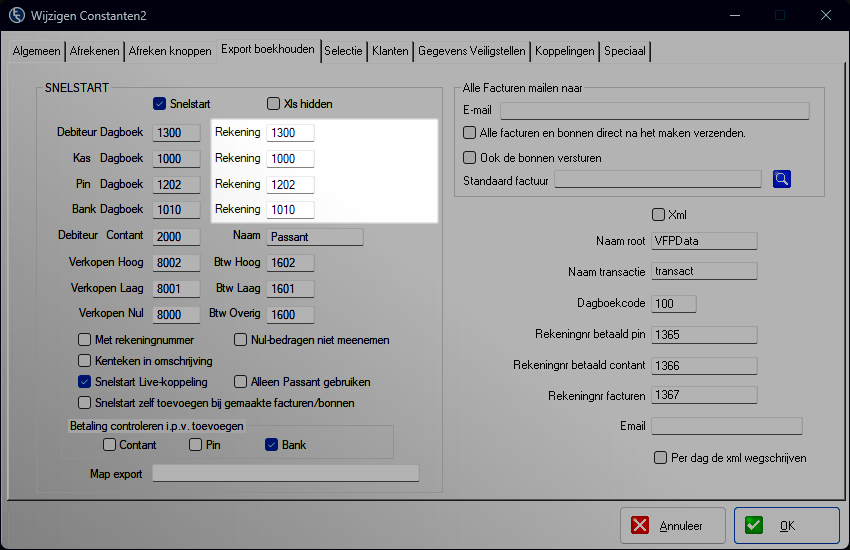Click the Map export input field
This screenshot has height=550, width=850.
point(285,474)
